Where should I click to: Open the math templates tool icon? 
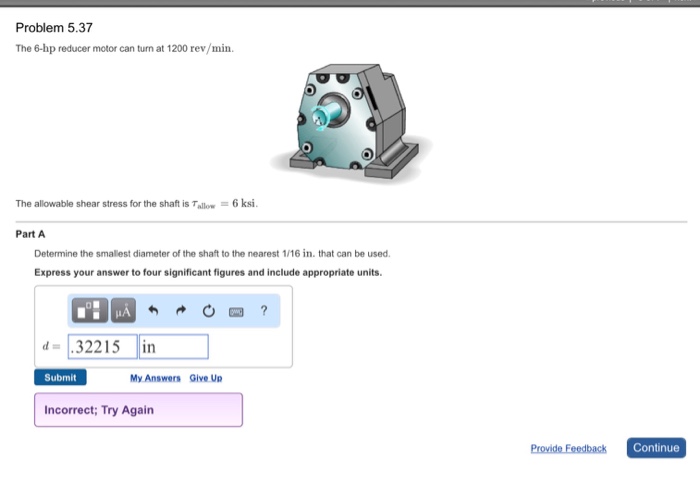point(90,310)
